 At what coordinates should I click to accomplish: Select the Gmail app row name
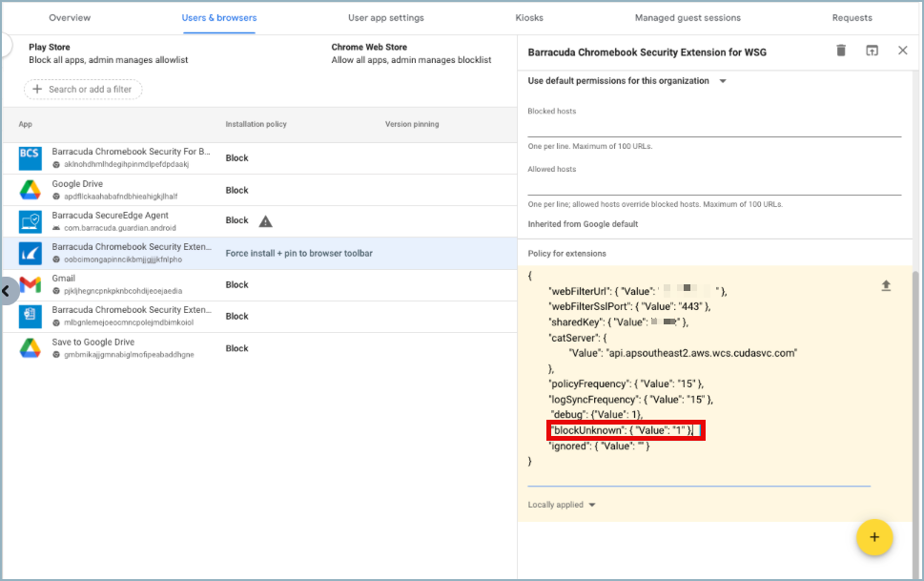63,279
